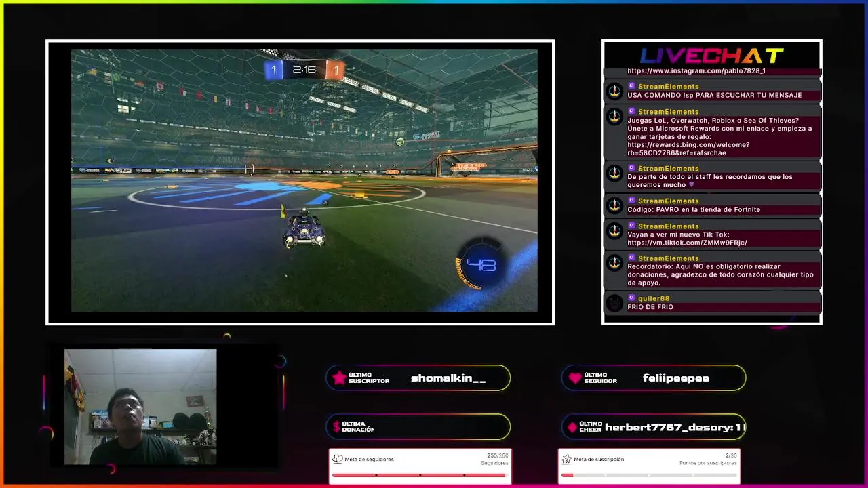The height and width of the screenshot is (488, 868).
Task: Click the USA COMANDO !sp chat message
Action: pos(715,96)
